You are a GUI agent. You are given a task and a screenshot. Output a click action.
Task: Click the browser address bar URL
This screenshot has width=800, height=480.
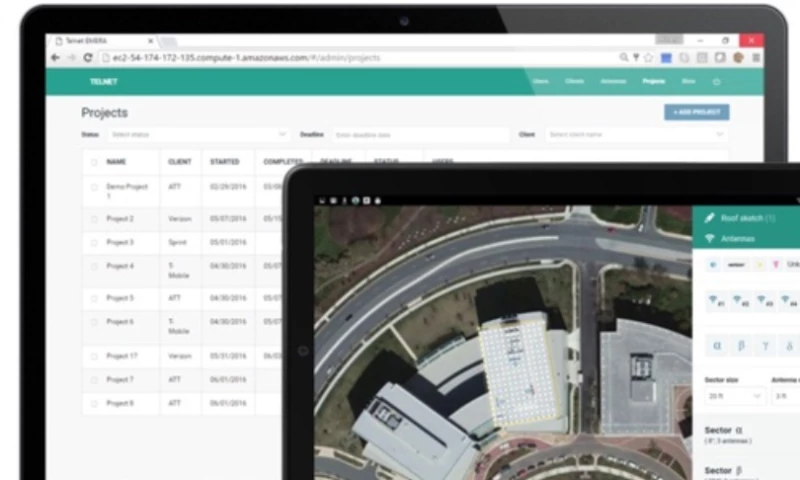[246, 58]
